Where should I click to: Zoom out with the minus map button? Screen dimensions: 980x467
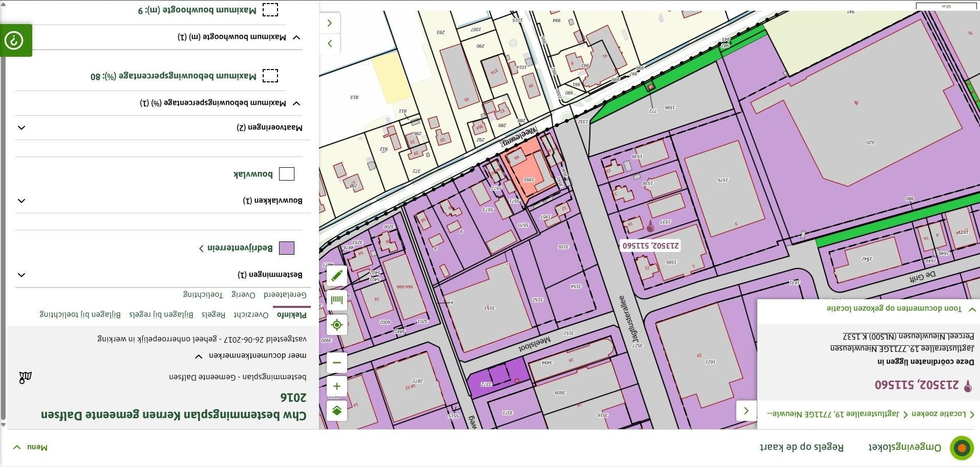click(x=337, y=363)
